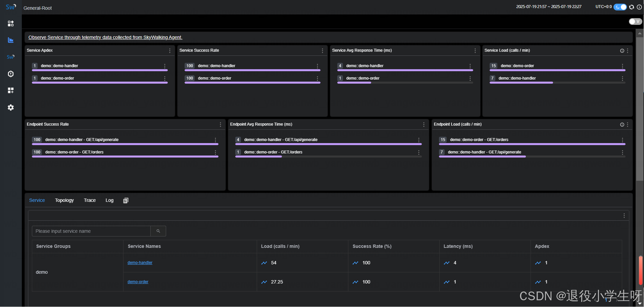The image size is (644, 307).
Task: Click the search magnifier button
Action: point(158,231)
